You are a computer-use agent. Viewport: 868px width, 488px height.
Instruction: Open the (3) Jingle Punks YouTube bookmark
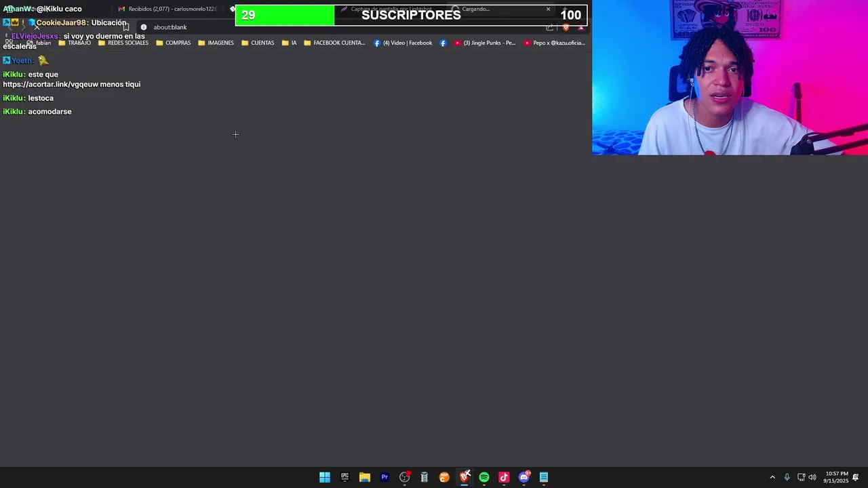click(x=485, y=43)
